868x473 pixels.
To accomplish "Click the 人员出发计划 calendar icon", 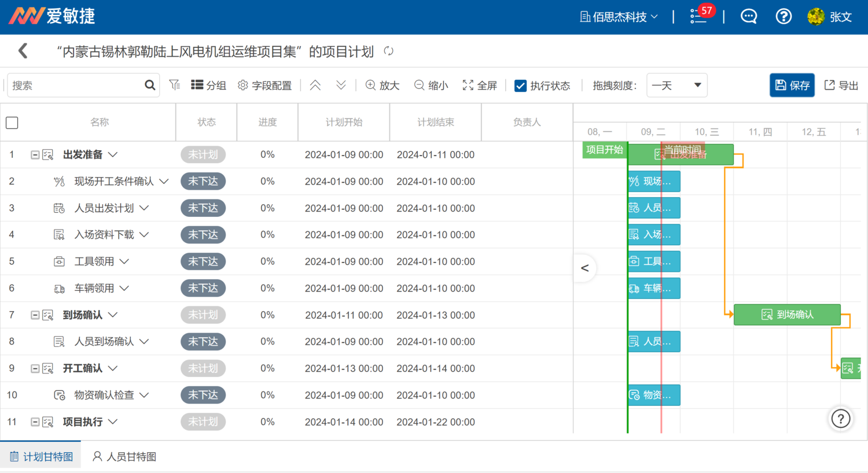I will [59, 208].
